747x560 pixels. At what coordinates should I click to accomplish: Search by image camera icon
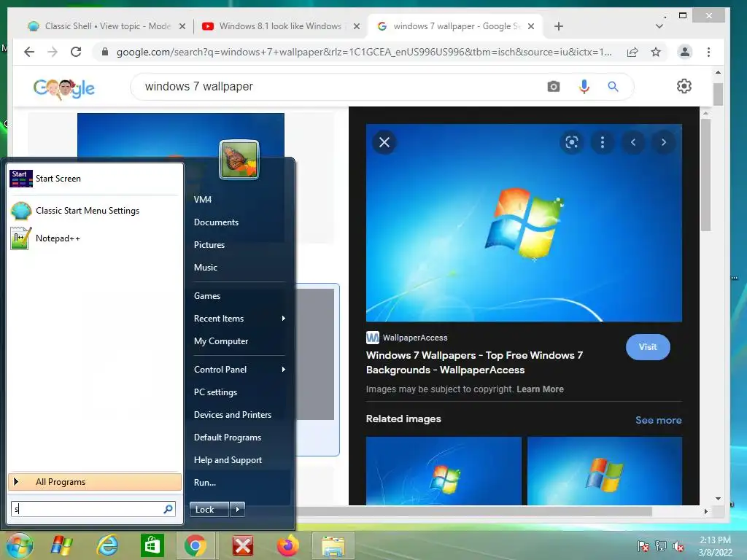click(554, 87)
